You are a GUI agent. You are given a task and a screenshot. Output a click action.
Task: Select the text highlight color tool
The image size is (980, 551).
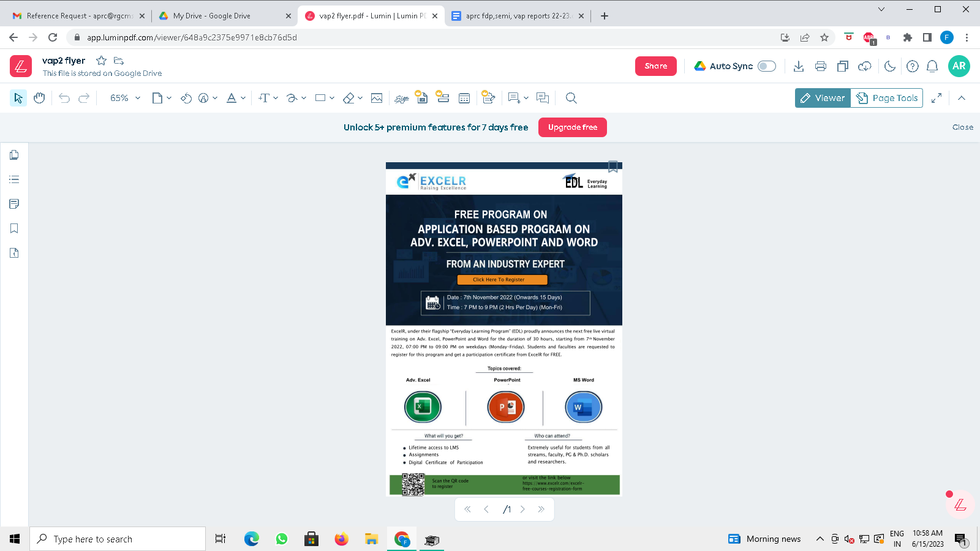232,98
